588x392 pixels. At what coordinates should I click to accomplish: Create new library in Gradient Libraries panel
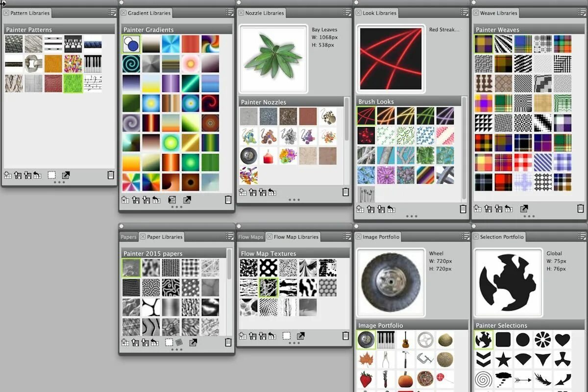point(125,199)
